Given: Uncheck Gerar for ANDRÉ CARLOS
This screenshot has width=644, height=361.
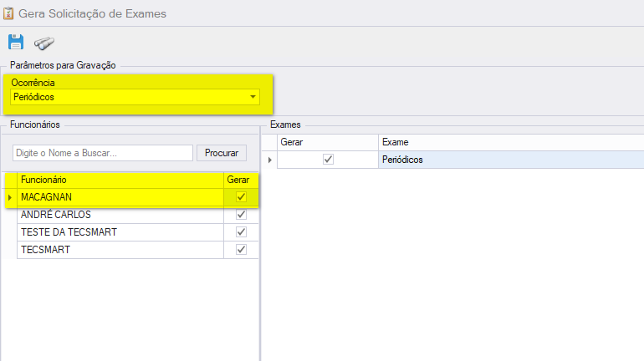Looking at the screenshot, I should pyautogui.click(x=241, y=215).
